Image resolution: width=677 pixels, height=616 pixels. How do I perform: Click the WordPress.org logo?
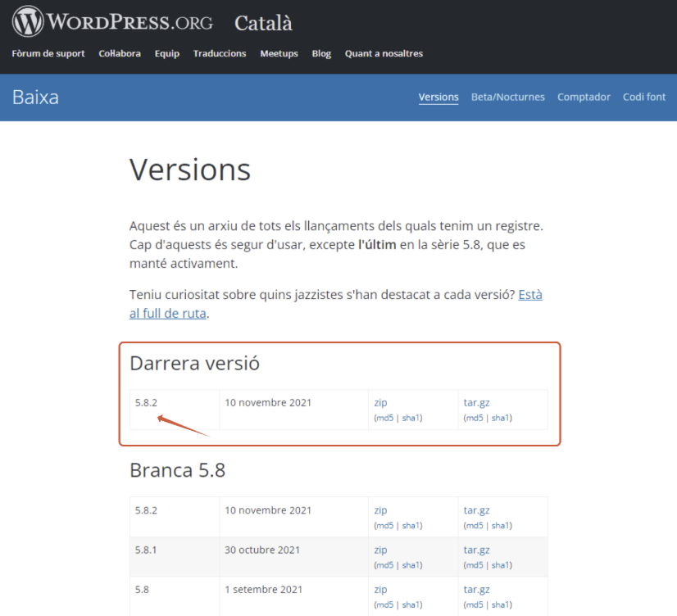pyautogui.click(x=112, y=21)
